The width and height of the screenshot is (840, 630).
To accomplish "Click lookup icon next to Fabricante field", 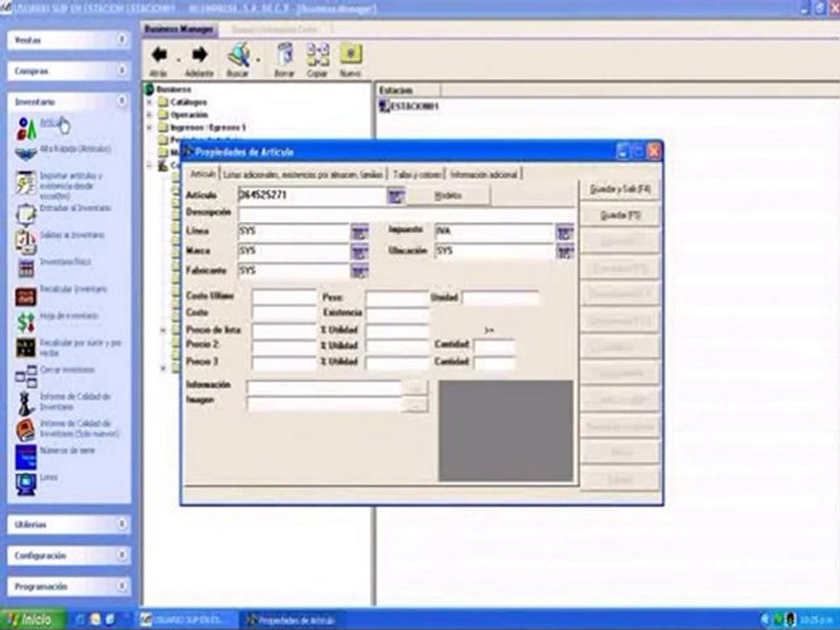I will [360, 271].
